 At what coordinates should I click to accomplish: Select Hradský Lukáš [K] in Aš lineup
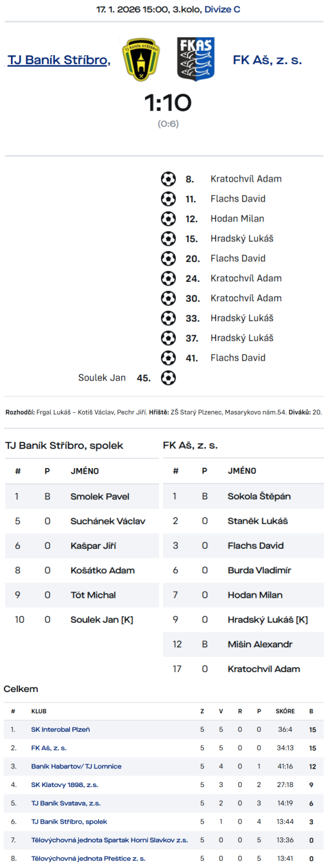[x=268, y=620]
